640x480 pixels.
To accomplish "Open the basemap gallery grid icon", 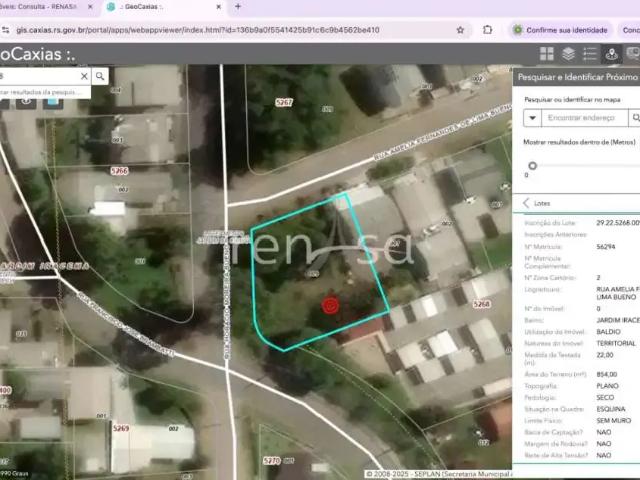I will click(x=547, y=54).
